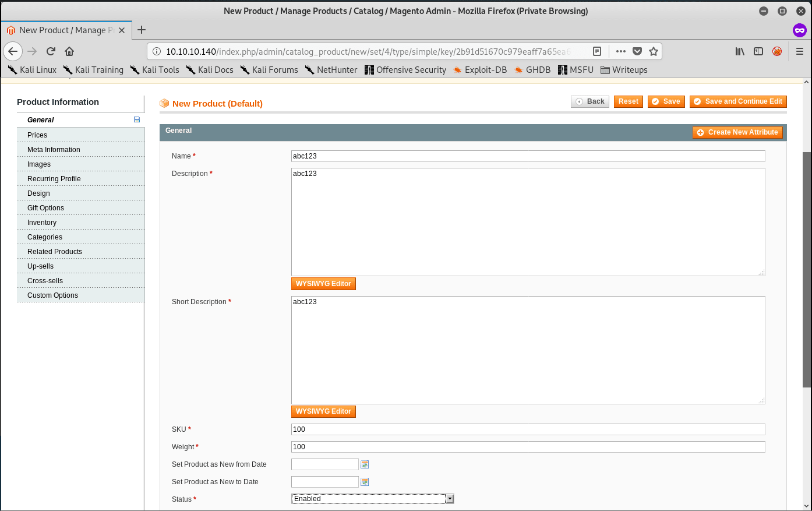The width and height of the screenshot is (812, 511).
Task: Open Kali Tools bookmark
Action: coord(154,70)
